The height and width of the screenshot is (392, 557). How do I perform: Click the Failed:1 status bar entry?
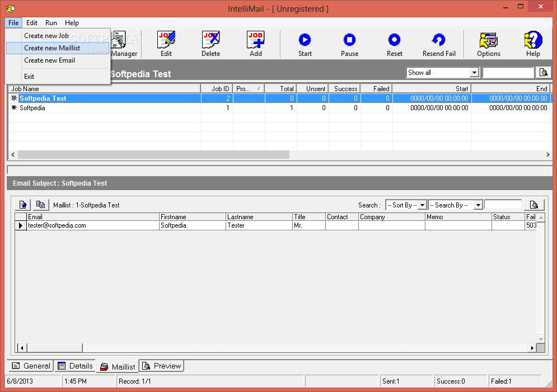click(514, 381)
